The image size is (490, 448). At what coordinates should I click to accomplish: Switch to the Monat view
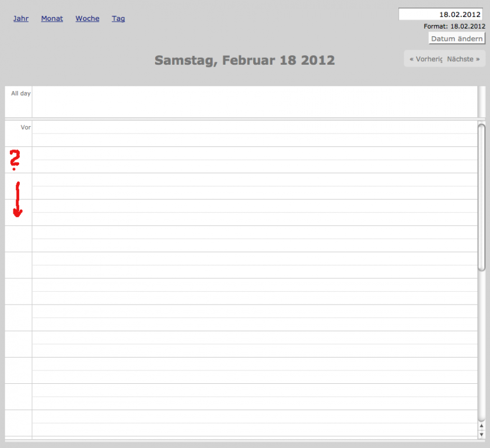point(52,19)
